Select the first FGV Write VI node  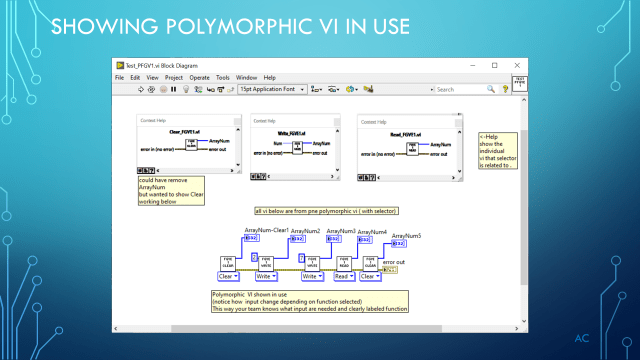(x=266, y=263)
